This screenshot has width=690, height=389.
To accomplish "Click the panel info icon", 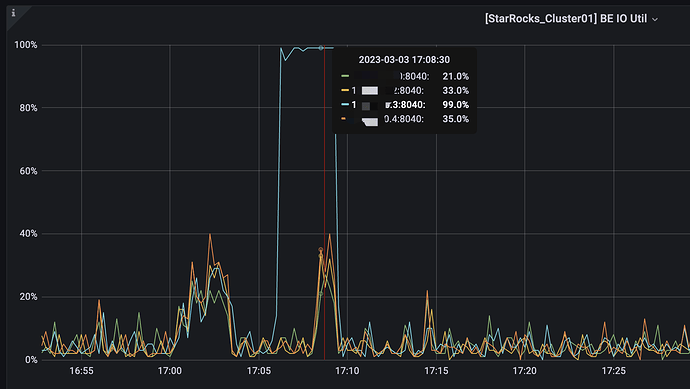I will [x=14, y=13].
